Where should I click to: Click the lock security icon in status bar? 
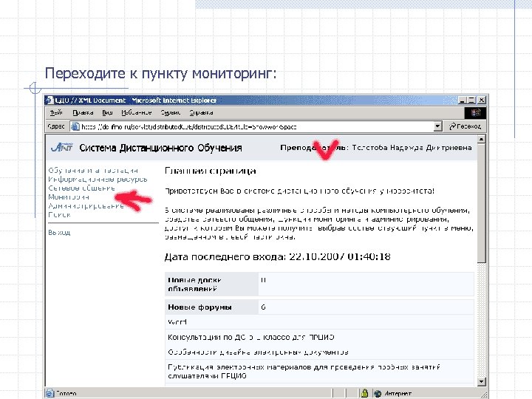point(365,393)
